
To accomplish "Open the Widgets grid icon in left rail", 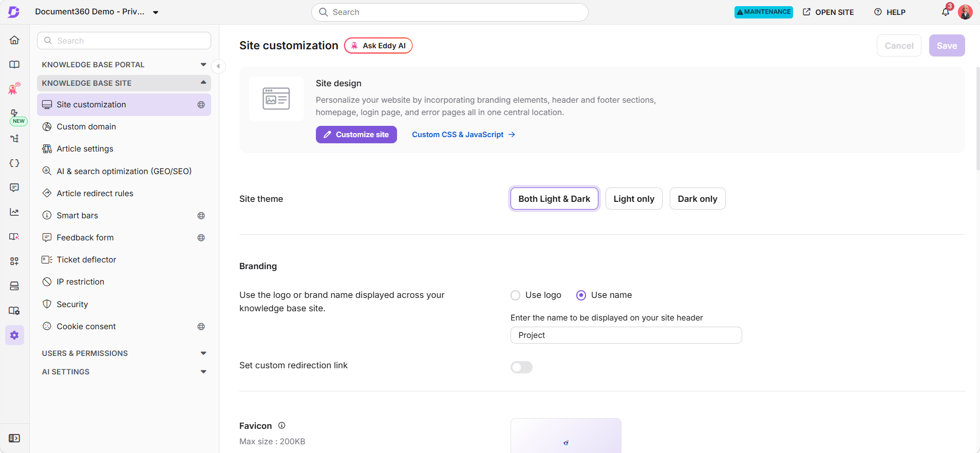I will [x=14, y=261].
